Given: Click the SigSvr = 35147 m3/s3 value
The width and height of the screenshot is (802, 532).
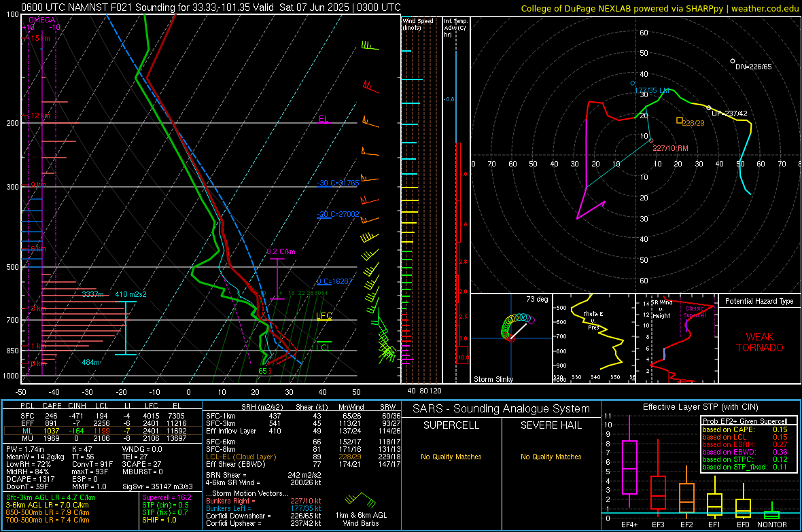Looking at the screenshot, I should [x=158, y=486].
